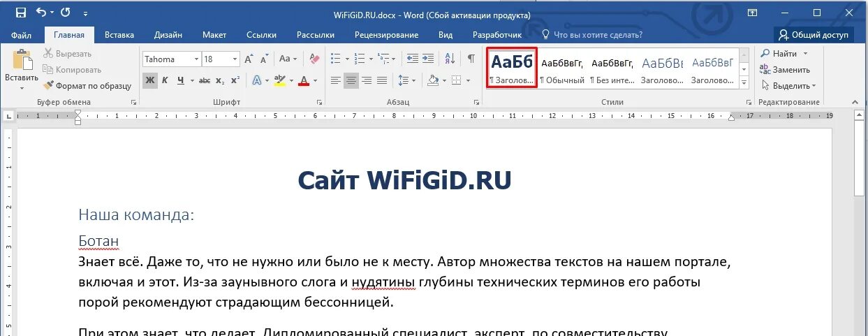Open Paragraph dialog launcher in Абзац group
Screen dimensions: 868x336
pyautogui.click(x=476, y=103)
